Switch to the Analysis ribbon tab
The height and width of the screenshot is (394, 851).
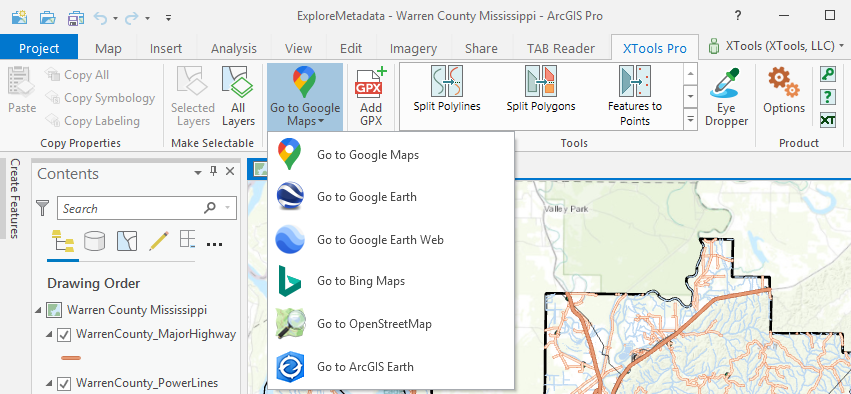(x=233, y=48)
